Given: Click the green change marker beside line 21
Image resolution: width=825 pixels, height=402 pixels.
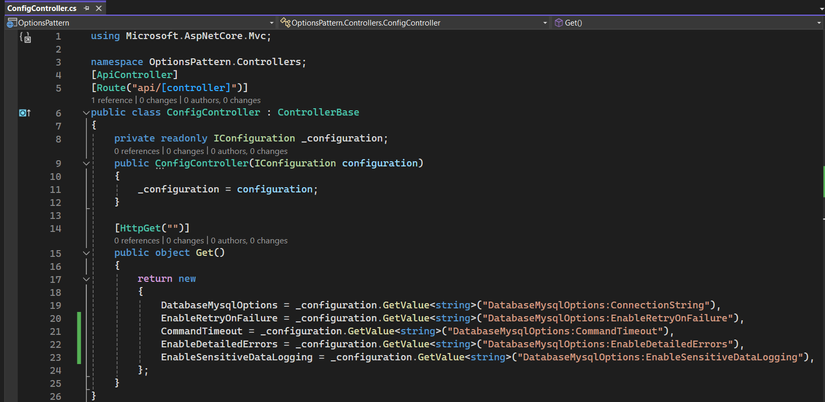Looking at the screenshot, I should (x=79, y=331).
